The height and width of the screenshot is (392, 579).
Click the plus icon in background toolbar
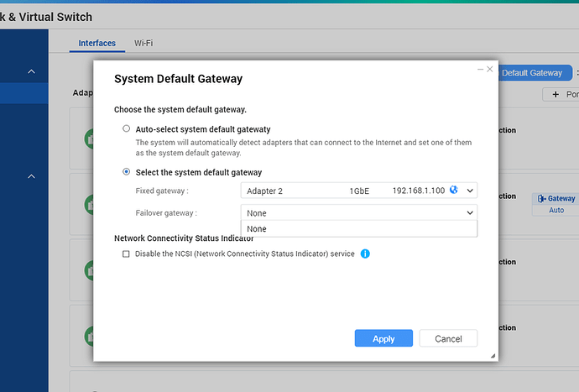click(x=556, y=95)
